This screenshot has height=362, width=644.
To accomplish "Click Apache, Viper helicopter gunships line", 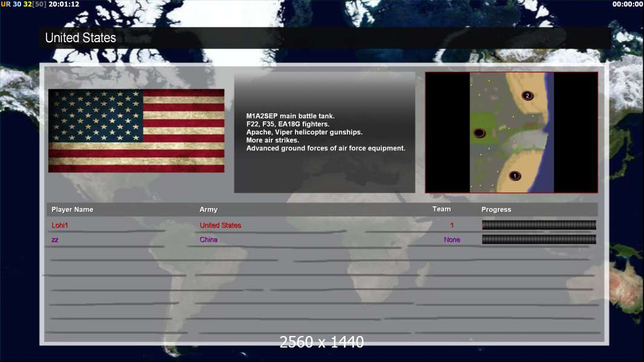I will click(304, 132).
